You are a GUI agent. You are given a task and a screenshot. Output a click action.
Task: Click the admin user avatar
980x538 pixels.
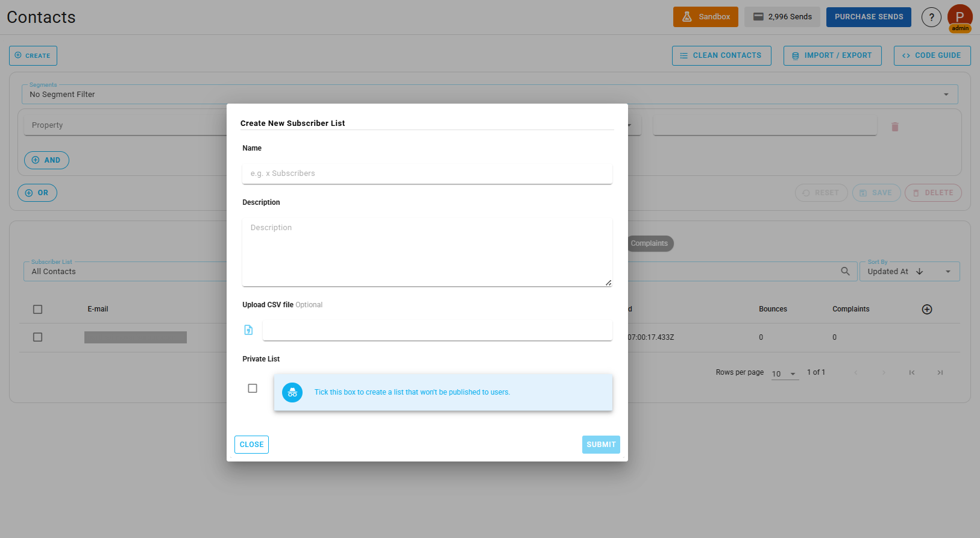[960, 17]
